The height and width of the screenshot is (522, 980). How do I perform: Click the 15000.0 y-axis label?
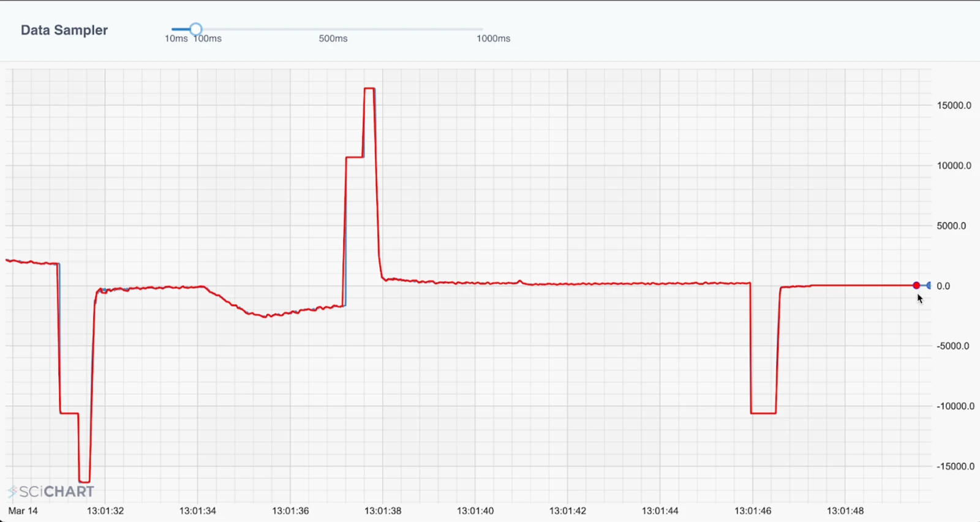(954, 105)
